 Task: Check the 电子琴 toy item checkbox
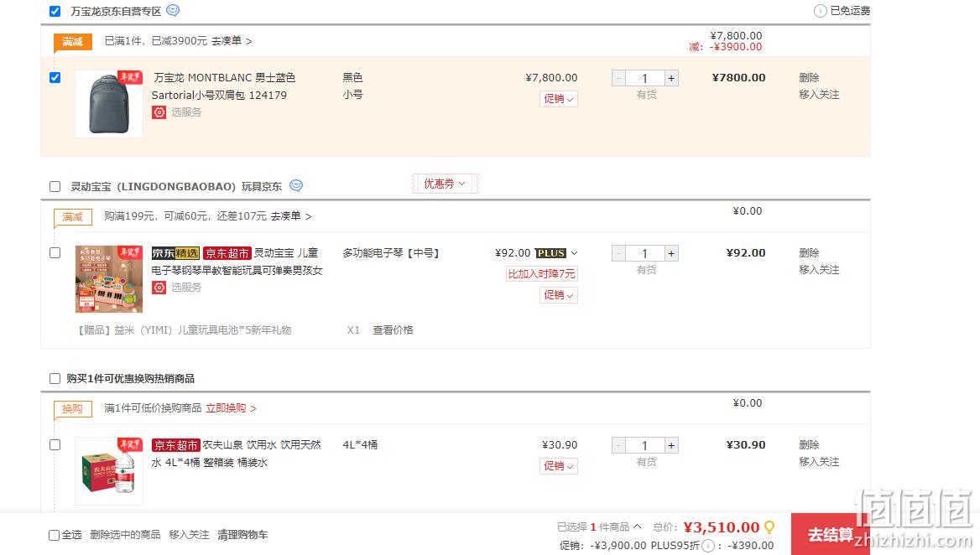point(55,253)
